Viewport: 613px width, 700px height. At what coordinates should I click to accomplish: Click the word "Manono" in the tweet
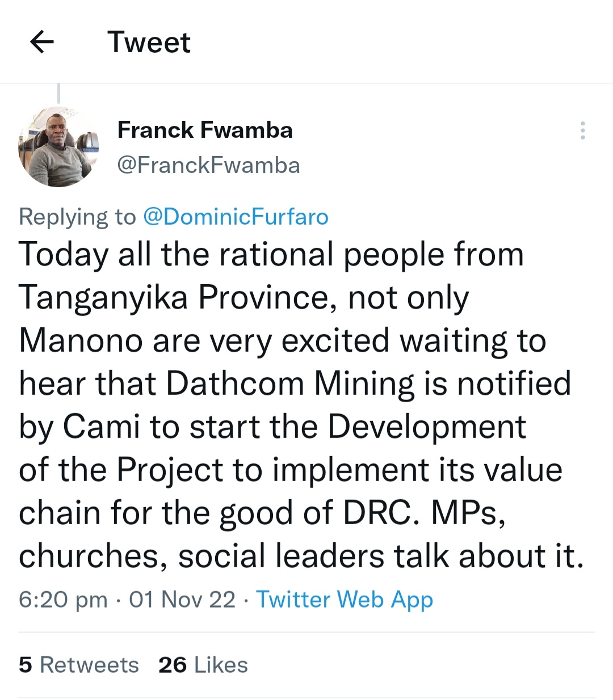[81, 340]
